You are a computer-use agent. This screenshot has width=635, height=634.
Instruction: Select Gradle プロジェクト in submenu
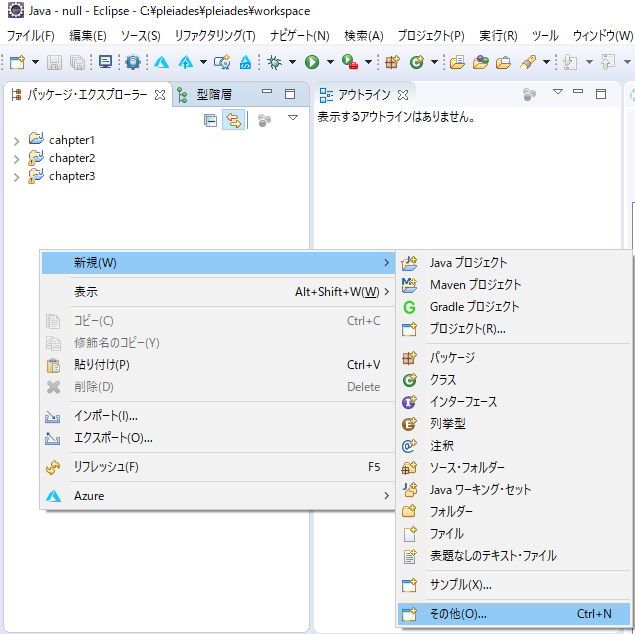point(514,306)
